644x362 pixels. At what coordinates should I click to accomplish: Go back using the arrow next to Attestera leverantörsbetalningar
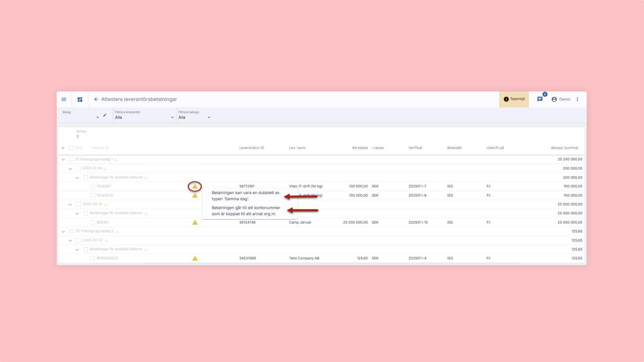point(96,99)
